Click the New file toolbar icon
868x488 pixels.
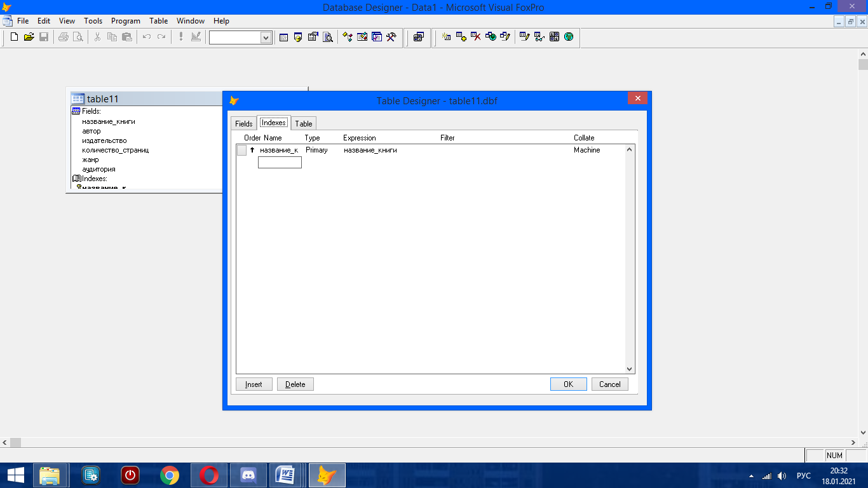click(x=14, y=37)
